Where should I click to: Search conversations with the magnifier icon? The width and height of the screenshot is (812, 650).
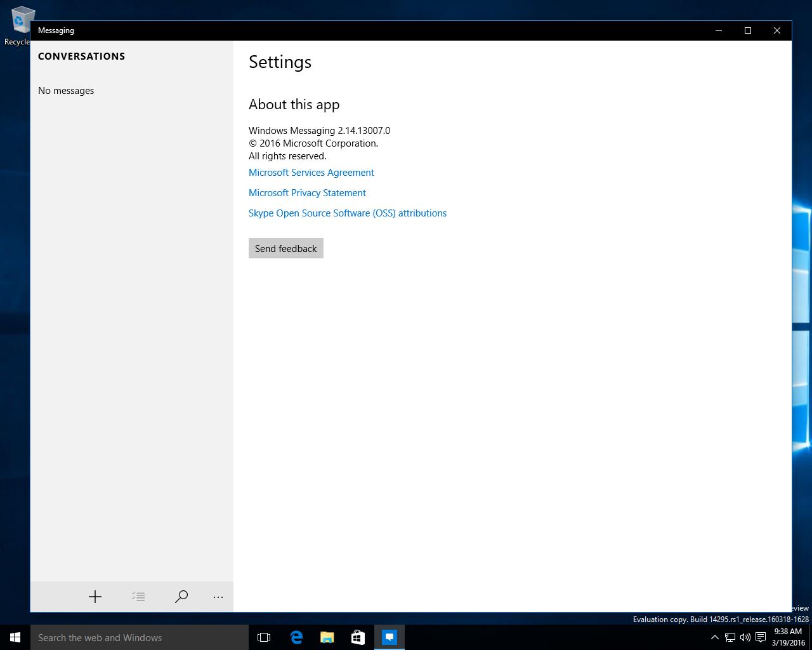181,597
